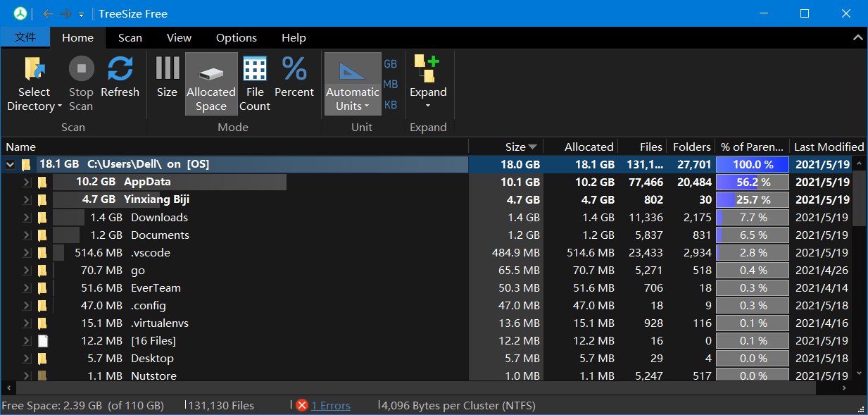Viewport: 868px width, 415px height.
Task: Click the Desktop folder icon
Action: (x=42, y=359)
